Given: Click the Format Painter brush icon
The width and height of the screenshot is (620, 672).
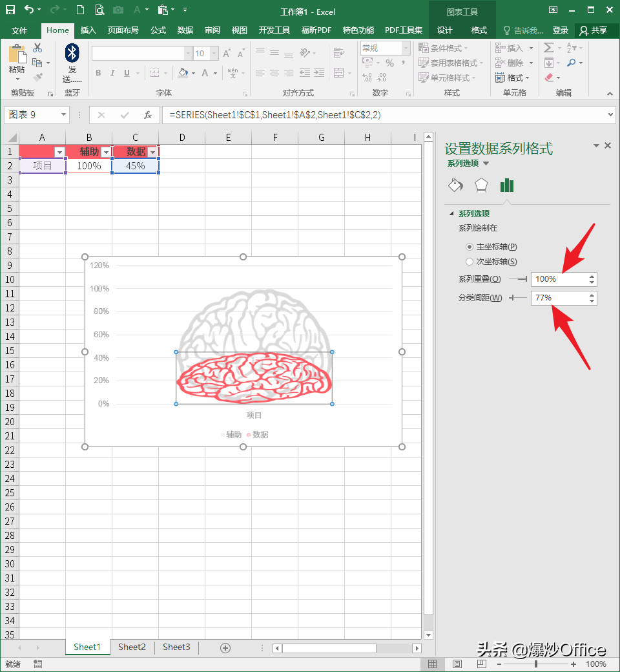Looking at the screenshot, I should click(x=37, y=77).
